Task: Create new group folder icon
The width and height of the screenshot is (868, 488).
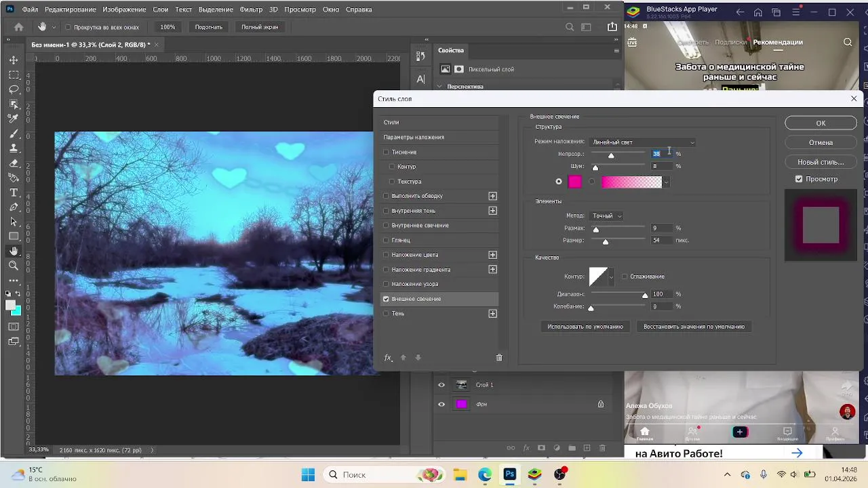Action: (572, 448)
